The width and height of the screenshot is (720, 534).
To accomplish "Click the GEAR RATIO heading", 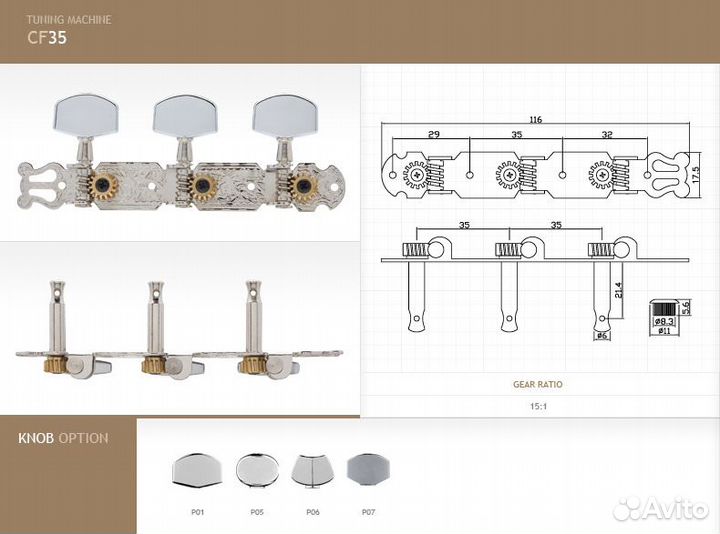I will (537, 384).
